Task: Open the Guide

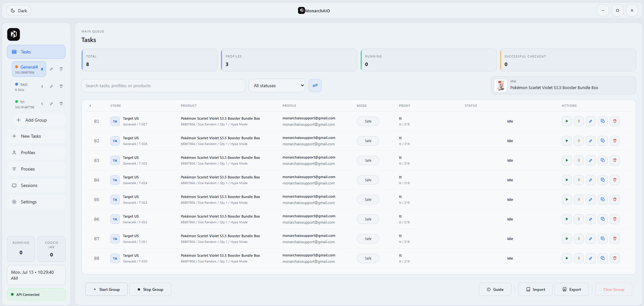Action: tap(495, 289)
